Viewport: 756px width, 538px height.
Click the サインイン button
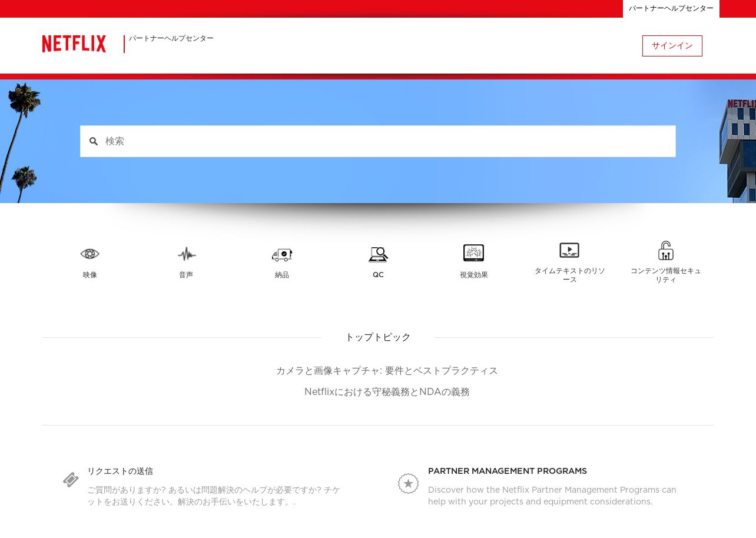click(x=672, y=46)
